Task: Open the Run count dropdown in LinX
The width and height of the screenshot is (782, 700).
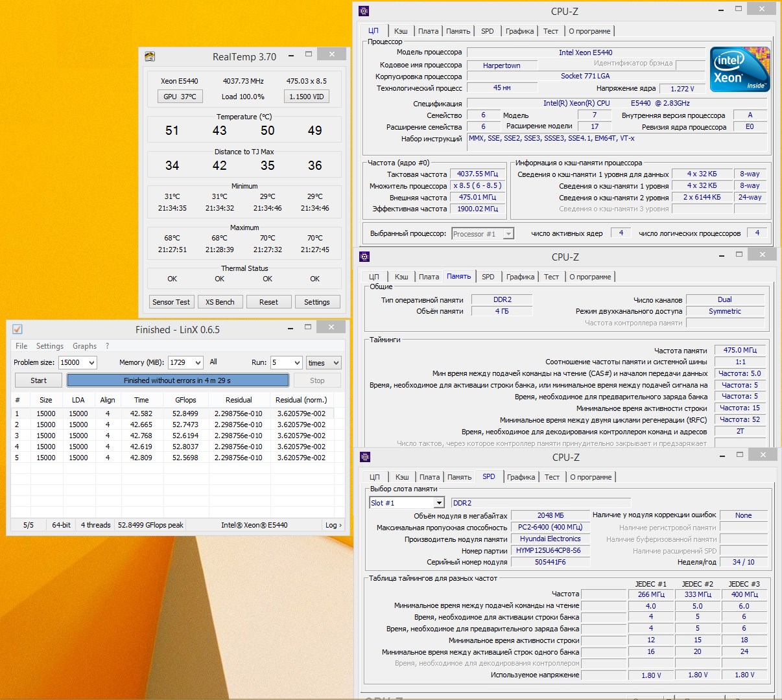Action: [297, 363]
